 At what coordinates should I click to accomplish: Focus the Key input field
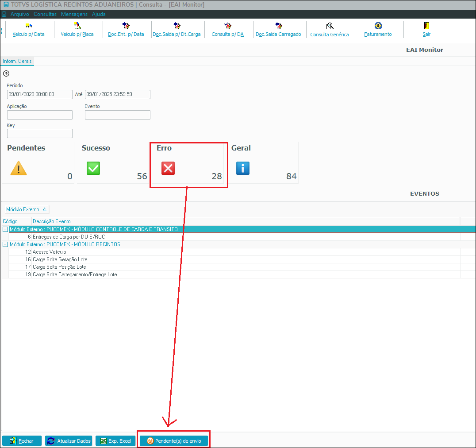coord(40,133)
